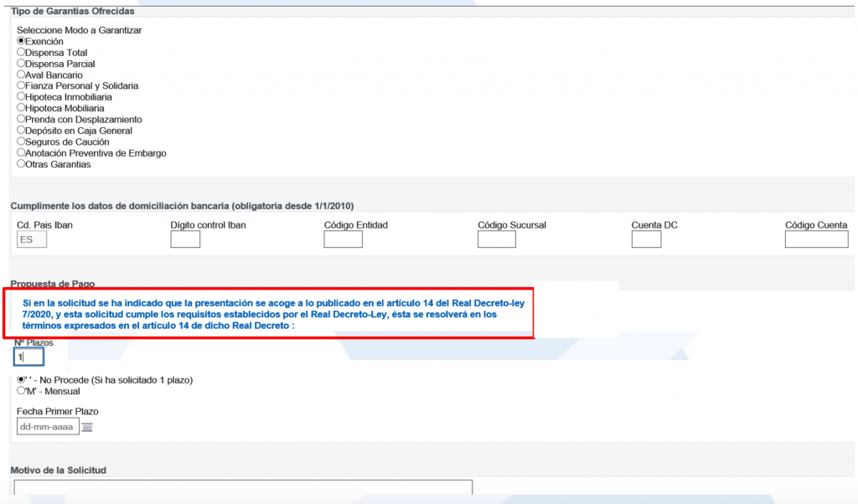858x504 pixels.
Task: Click the Cuenta DC input field
Action: (646, 239)
